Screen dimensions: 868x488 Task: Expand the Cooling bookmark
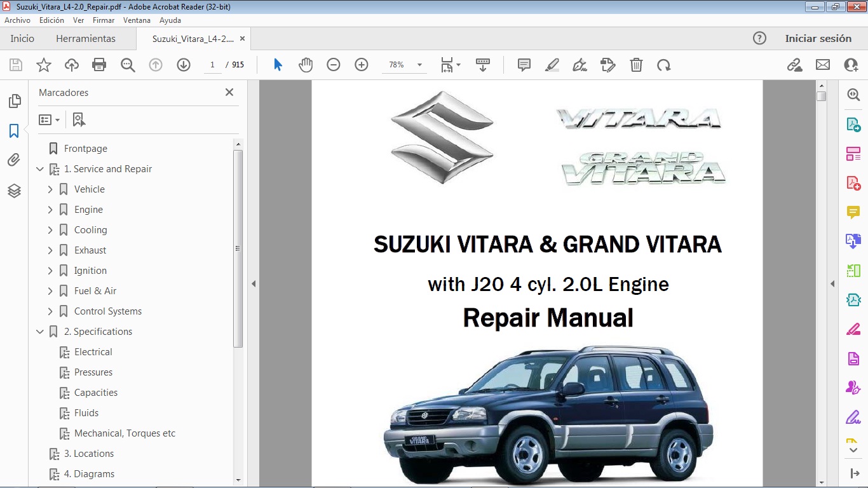point(50,230)
